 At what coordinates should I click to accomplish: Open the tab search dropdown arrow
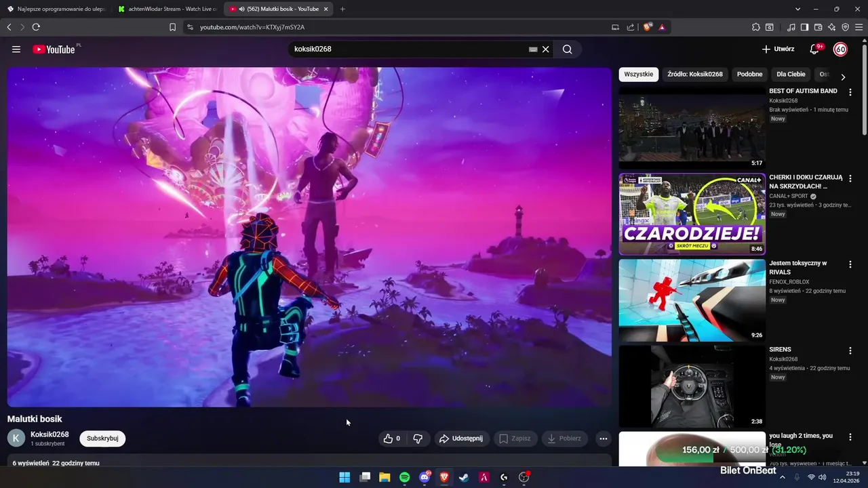pyautogui.click(x=797, y=9)
